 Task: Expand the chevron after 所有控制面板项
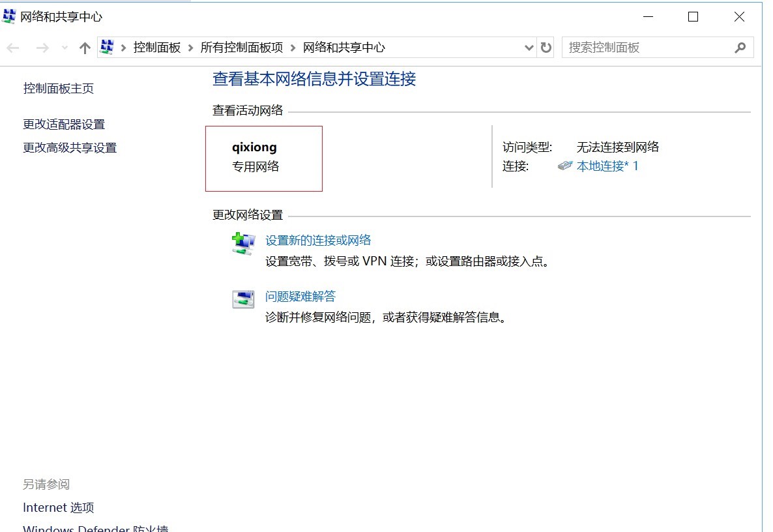pyautogui.click(x=293, y=48)
